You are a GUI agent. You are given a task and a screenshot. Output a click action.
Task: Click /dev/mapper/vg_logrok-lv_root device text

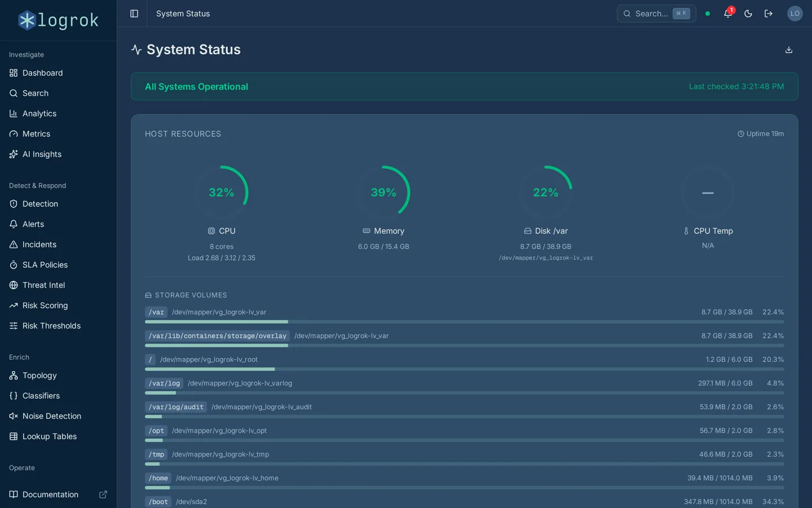pos(209,360)
